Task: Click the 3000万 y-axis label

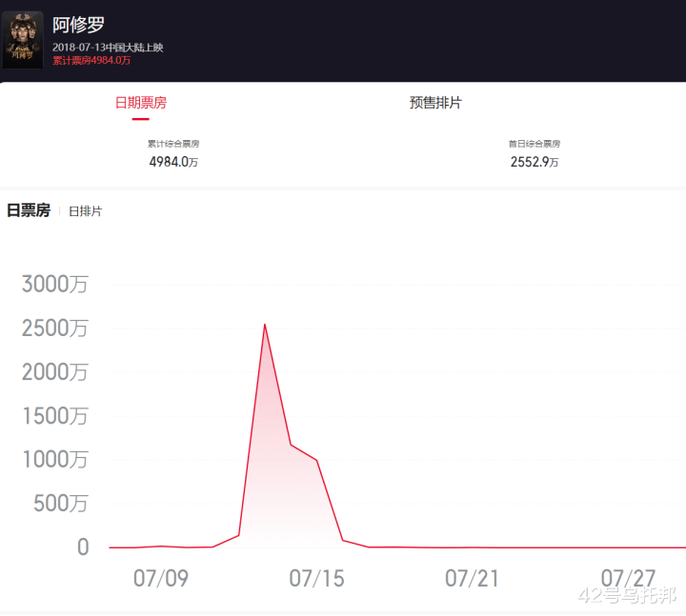Action: (55, 284)
